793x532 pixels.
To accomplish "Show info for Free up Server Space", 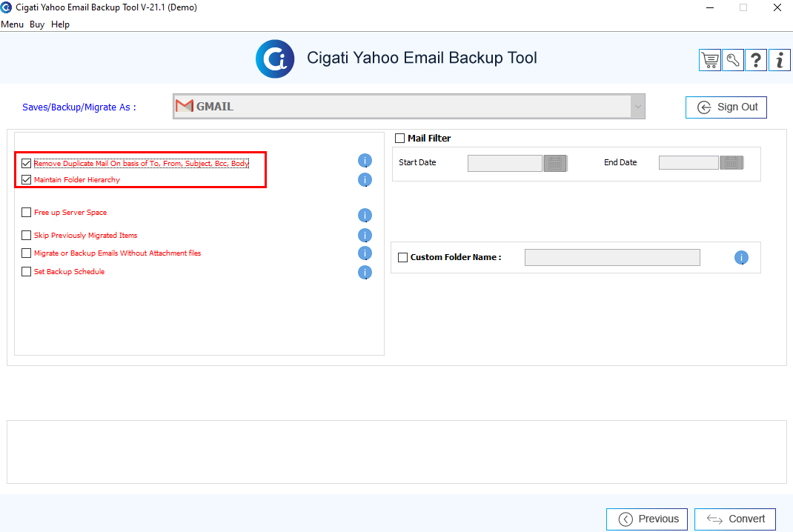I will click(x=365, y=216).
